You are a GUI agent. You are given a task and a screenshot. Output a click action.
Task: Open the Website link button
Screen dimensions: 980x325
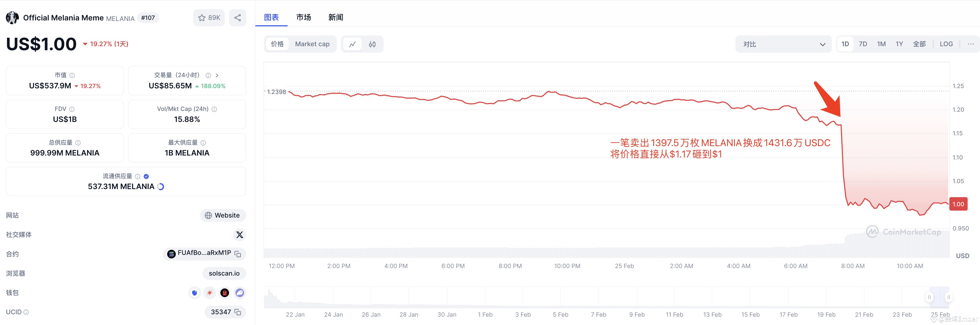(223, 215)
